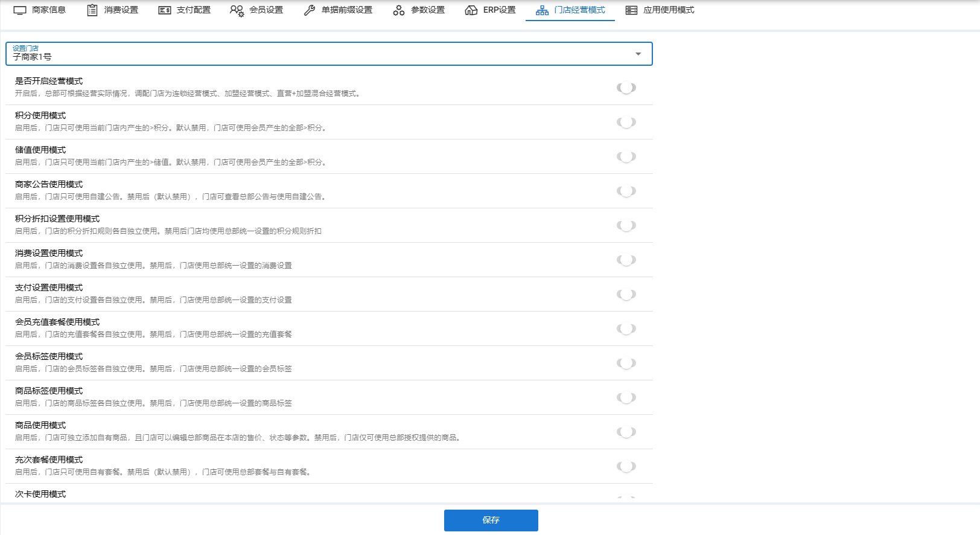Click the 储值使用模式 heading
Screen dimensions: 980x535
click(40, 150)
